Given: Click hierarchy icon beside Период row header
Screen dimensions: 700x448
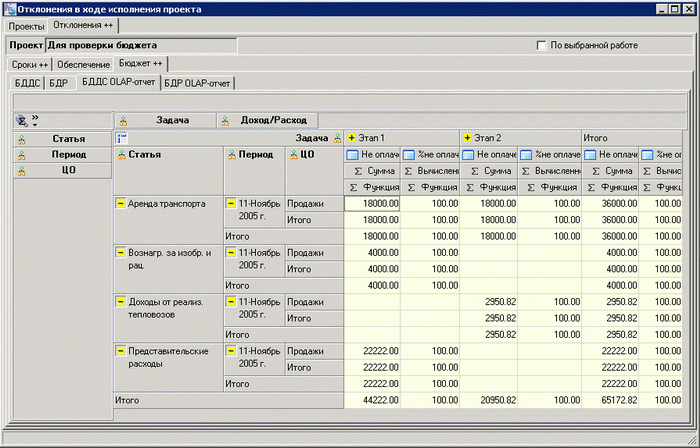Looking at the screenshot, I should pyautogui.click(x=232, y=155).
